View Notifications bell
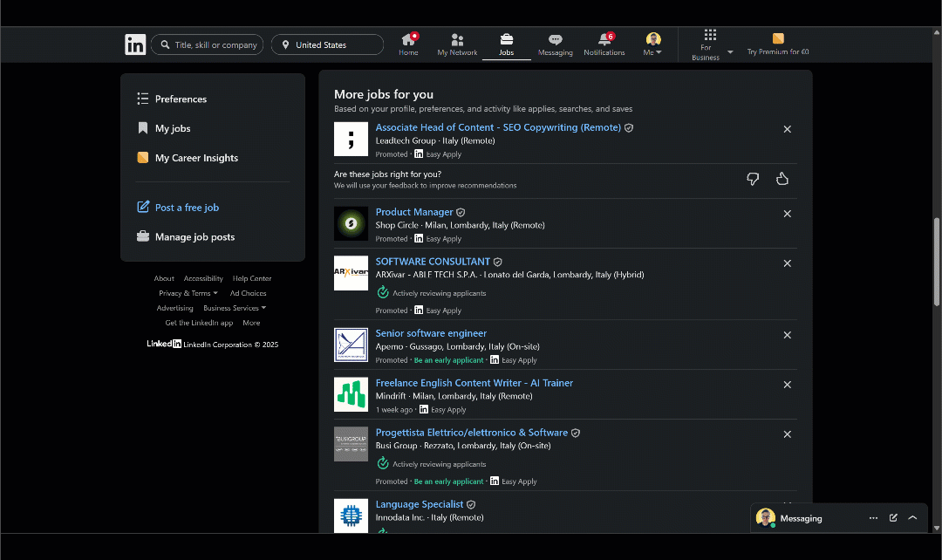 pos(604,44)
